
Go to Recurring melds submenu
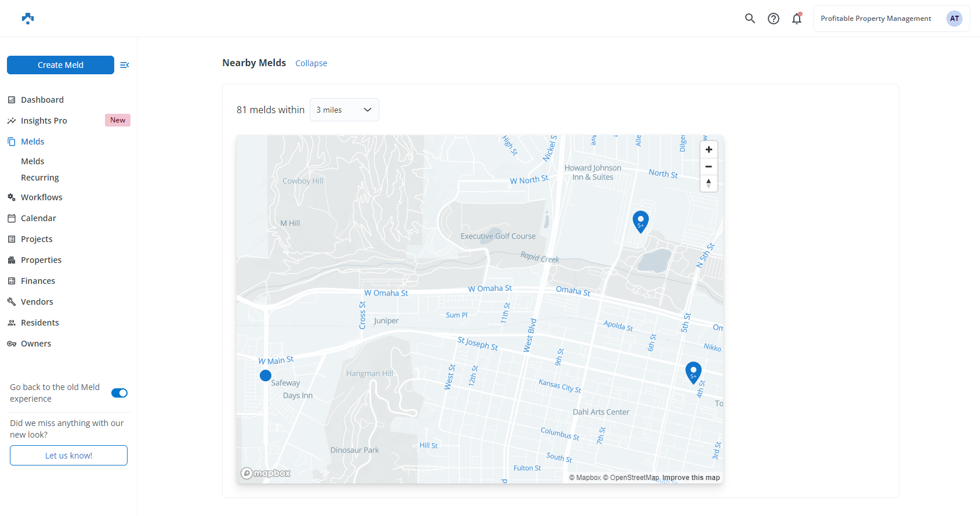(x=40, y=178)
